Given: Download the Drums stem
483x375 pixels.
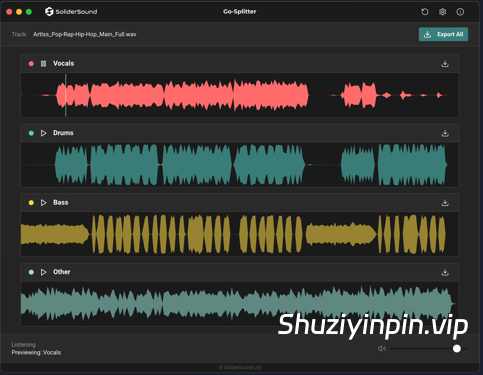Looking at the screenshot, I should click(445, 133).
